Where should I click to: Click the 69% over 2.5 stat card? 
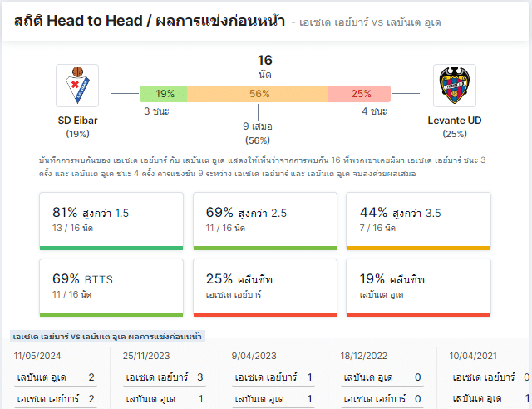(265, 221)
